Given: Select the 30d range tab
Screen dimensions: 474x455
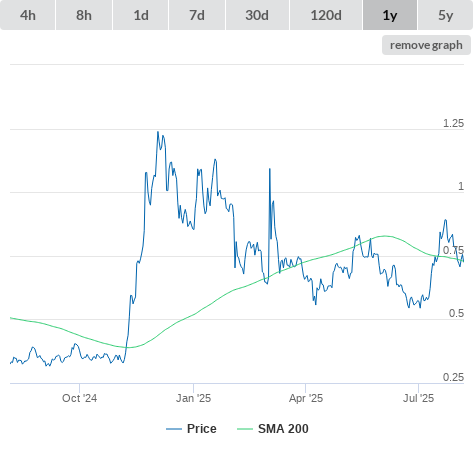Looking at the screenshot, I should [257, 15].
